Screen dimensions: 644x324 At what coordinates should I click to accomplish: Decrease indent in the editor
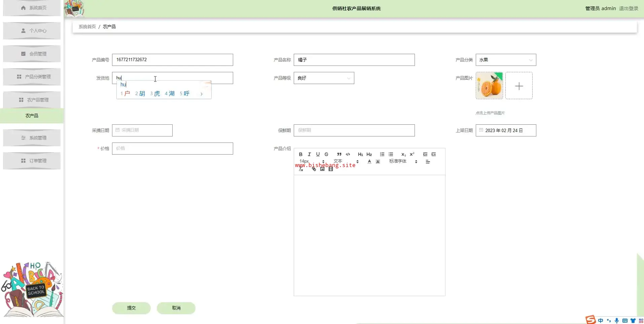point(425,154)
